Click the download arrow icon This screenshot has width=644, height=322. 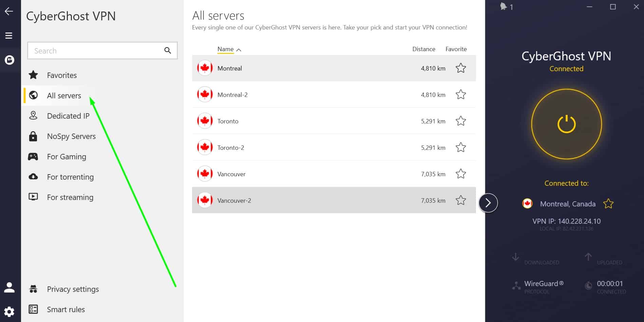515,257
